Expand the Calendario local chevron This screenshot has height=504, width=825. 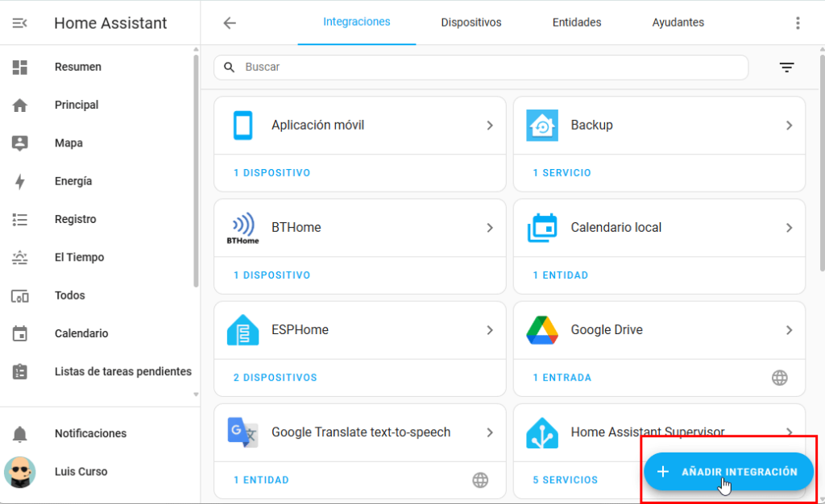(789, 228)
